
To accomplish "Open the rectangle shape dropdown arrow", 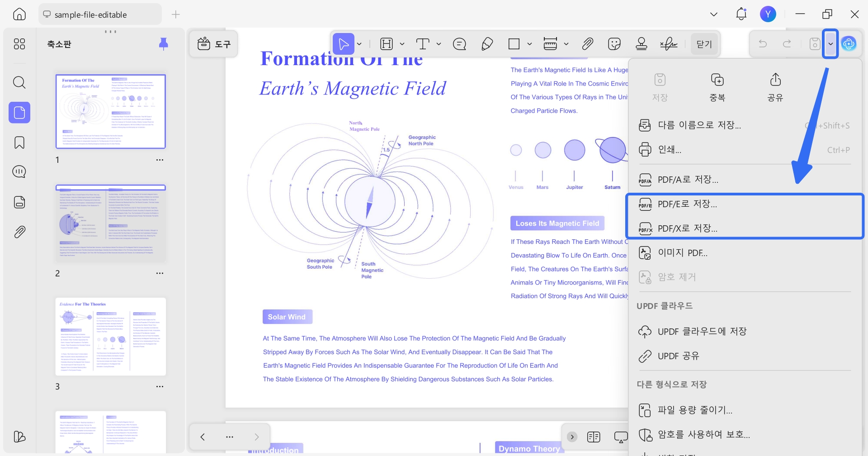I will [529, 44].
